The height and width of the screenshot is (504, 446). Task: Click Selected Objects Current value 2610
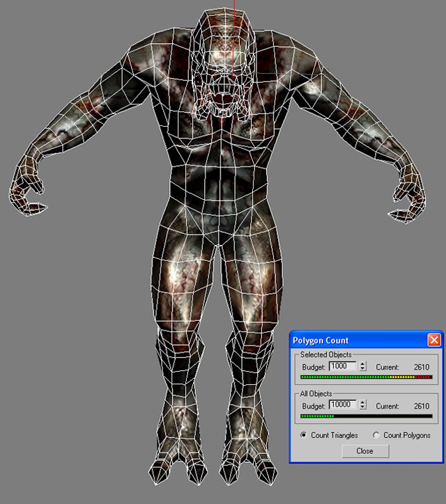[x=422, y=367]
